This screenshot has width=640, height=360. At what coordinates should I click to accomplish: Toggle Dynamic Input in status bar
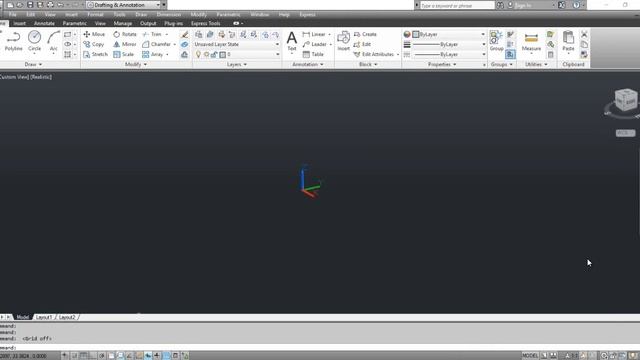pyautogui.click(x=157, y=356)
